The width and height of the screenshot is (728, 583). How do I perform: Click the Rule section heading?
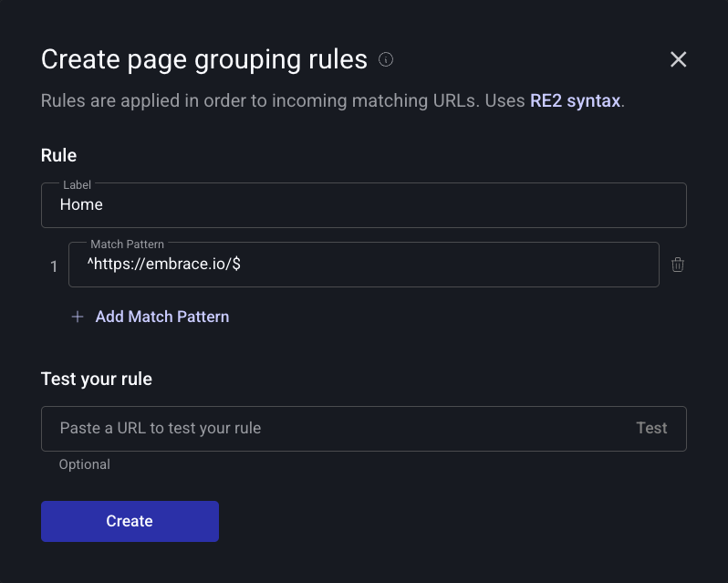point(59,155)
